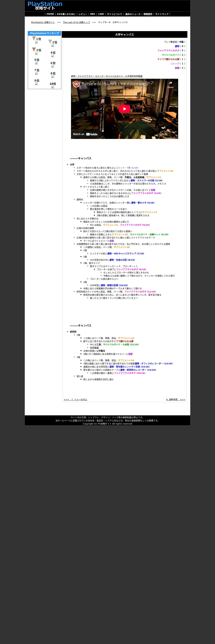Image resolution: width=215 pixels, height=644 pixels.
Task: Click Watch on YouTube logo button
Action: tap(85, 134)
